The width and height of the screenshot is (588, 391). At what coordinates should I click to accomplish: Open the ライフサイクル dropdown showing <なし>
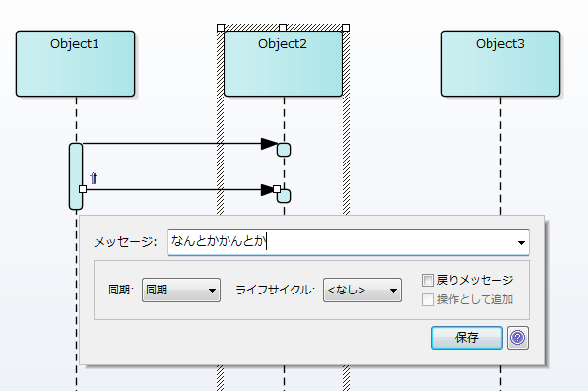tap(362, 290)
